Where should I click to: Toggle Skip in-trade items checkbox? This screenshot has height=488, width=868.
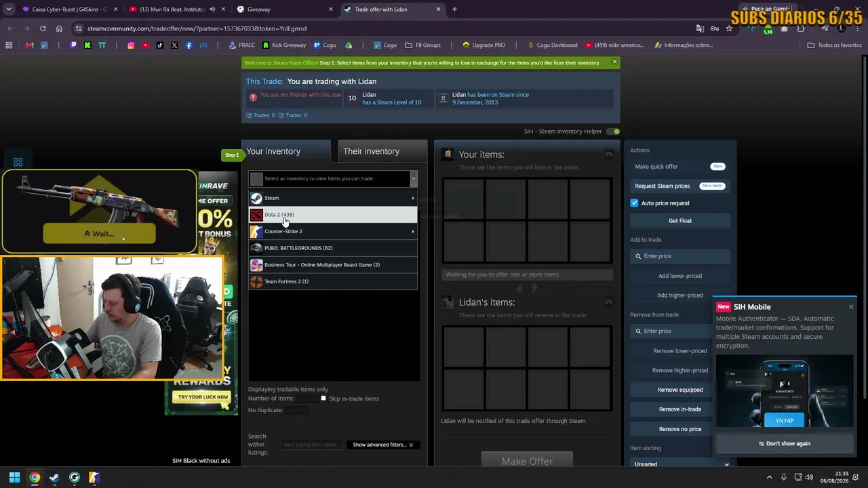click(x=323, y=399)
